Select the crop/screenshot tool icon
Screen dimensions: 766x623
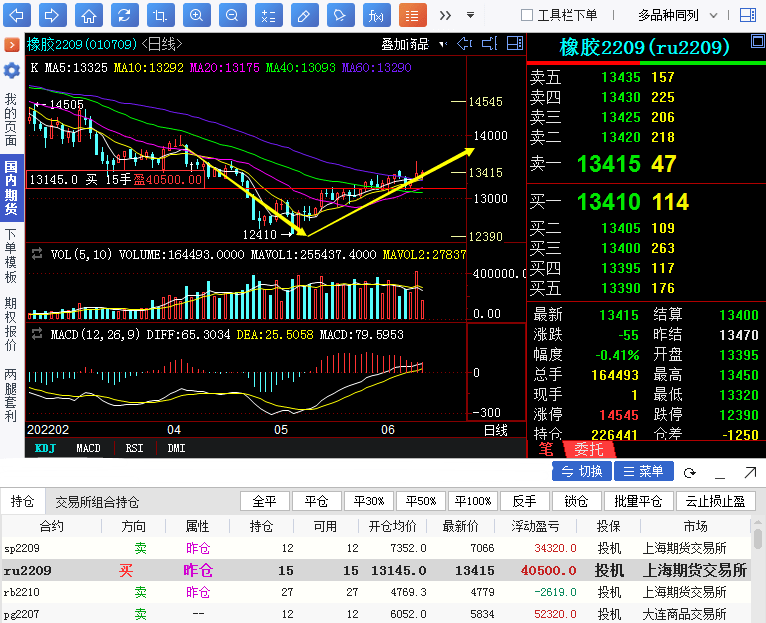tap(160, 15)
